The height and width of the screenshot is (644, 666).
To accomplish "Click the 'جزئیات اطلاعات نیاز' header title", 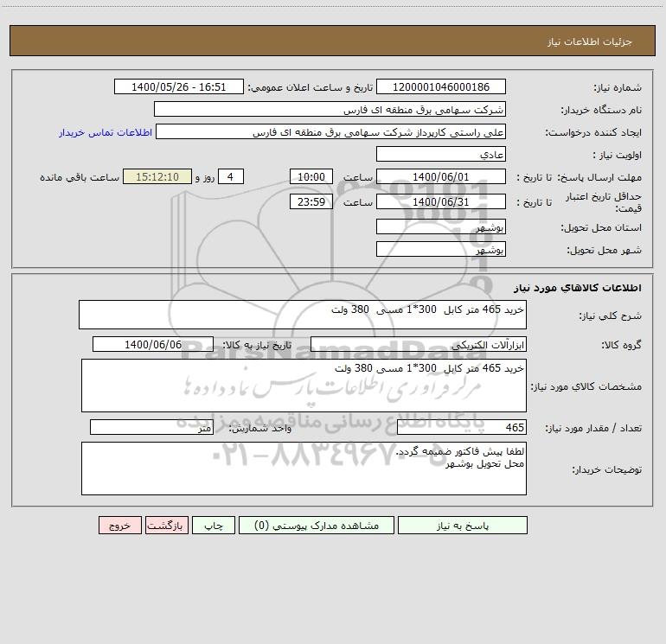I will (590, 41).
